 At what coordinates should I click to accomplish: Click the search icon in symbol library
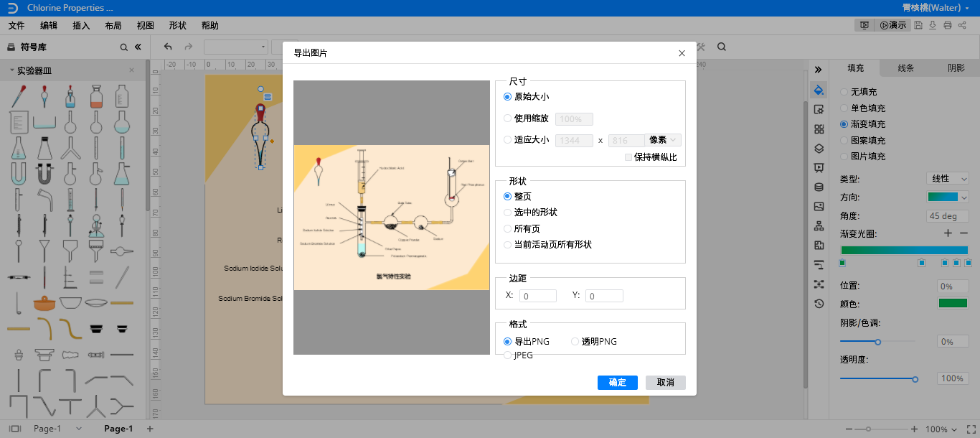(x=124, y=47)
